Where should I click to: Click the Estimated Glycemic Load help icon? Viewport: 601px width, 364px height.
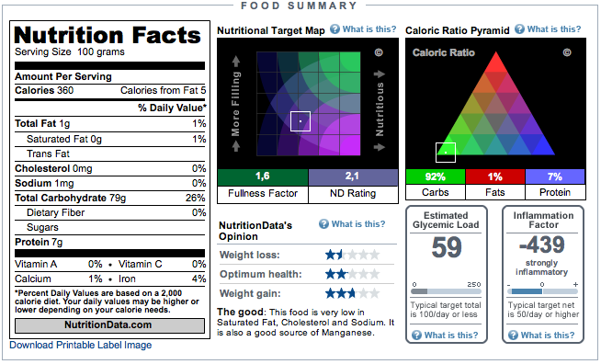(416, 336)
